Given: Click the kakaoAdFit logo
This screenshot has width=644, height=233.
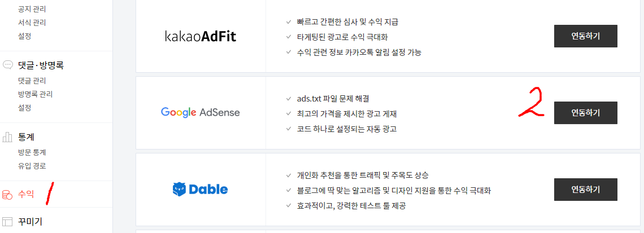Looking at the screenshot, I should click(200, 37).
